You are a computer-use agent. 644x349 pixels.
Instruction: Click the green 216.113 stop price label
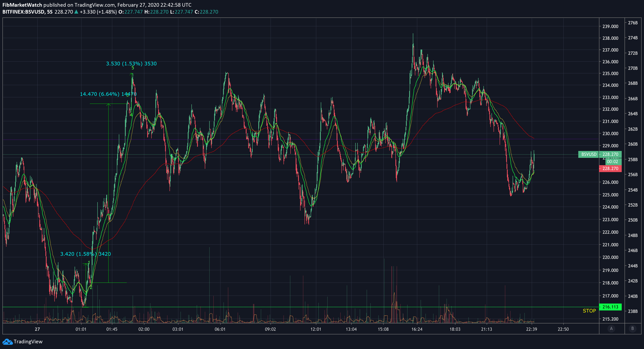point(610,307)
